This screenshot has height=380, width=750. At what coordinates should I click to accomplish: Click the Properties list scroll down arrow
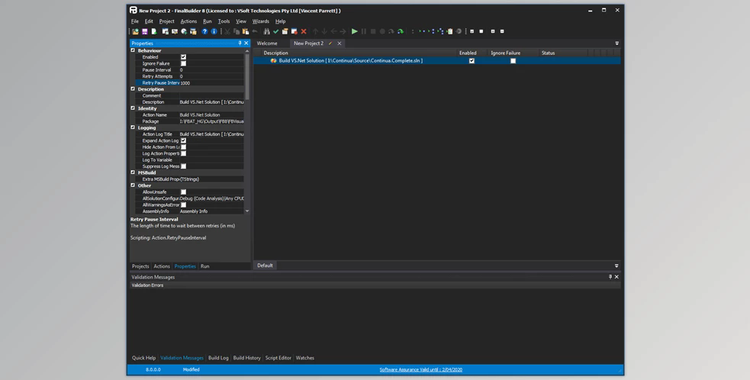point(247,211)
